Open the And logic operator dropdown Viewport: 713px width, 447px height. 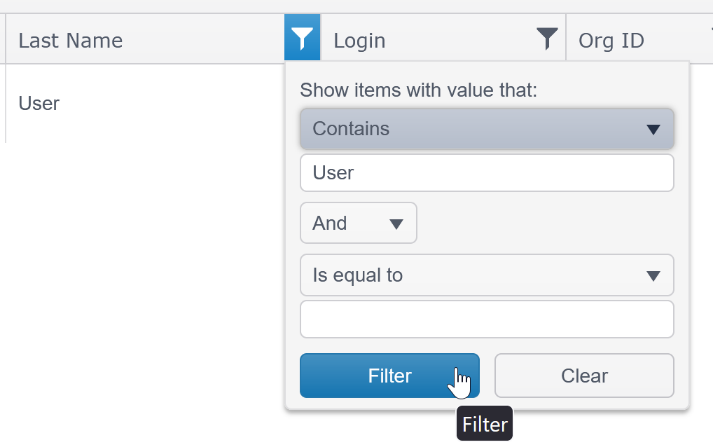358,223
